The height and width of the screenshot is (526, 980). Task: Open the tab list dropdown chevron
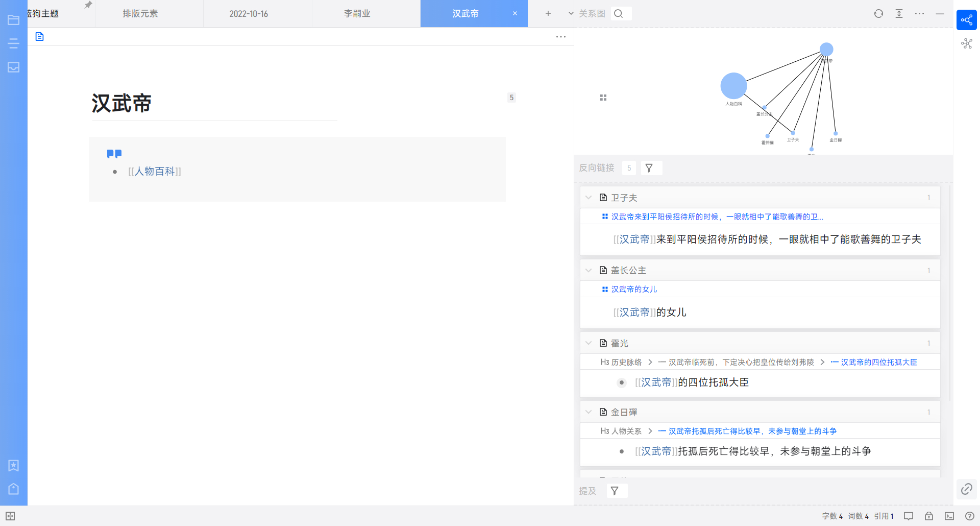(x=571, y=13)
